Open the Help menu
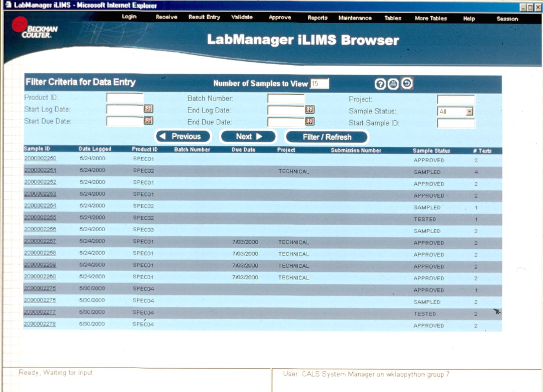 coord(469,19)
